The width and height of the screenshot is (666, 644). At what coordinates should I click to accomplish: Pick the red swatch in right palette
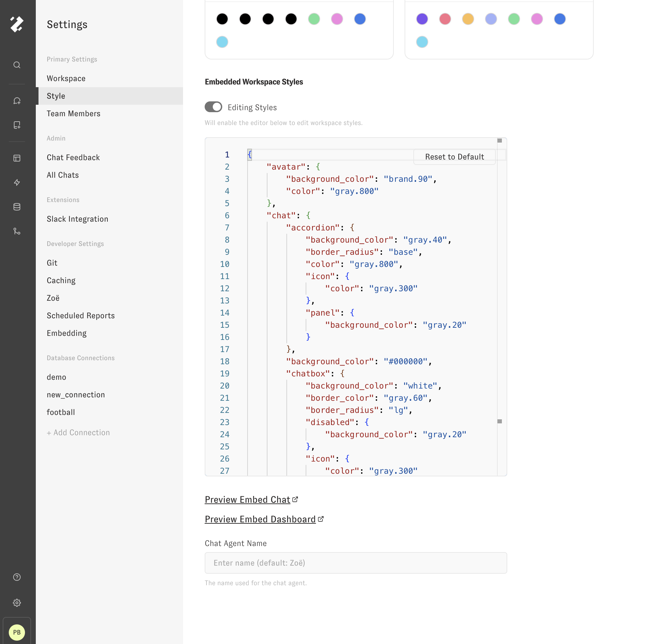pos(445,19)
